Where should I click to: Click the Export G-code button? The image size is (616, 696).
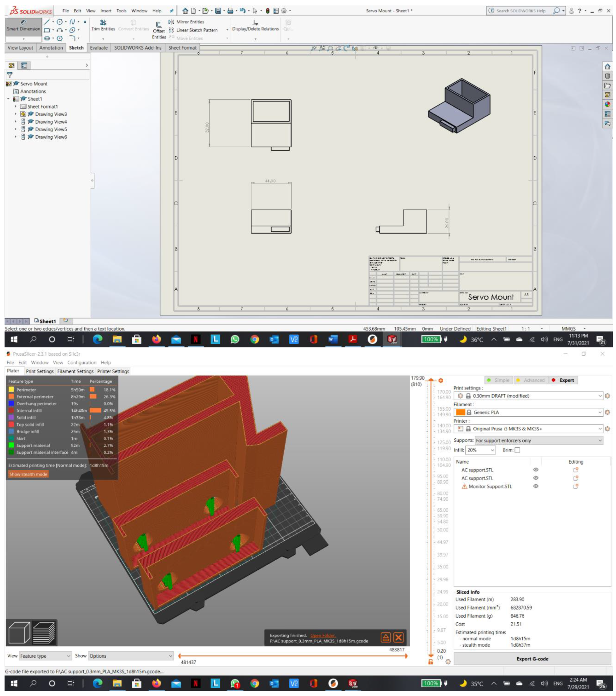[x=532, y=658]
